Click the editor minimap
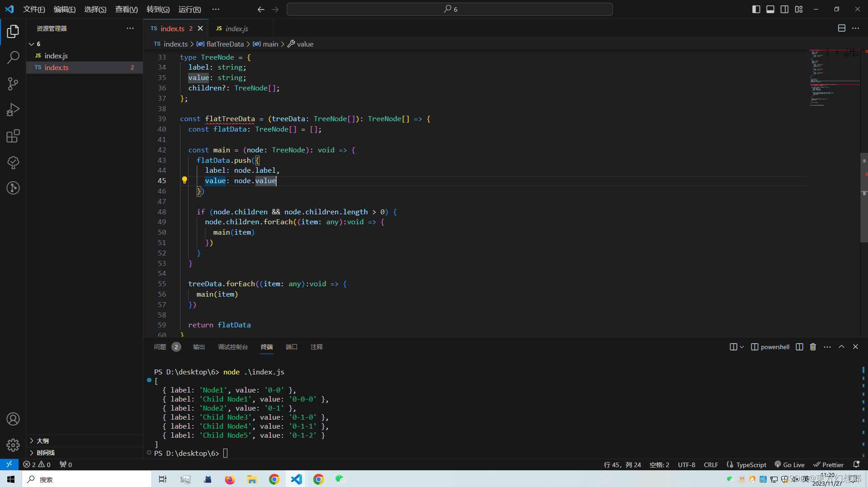The width and height of the screenshot is (868, 487). click(x=835, y=77)
